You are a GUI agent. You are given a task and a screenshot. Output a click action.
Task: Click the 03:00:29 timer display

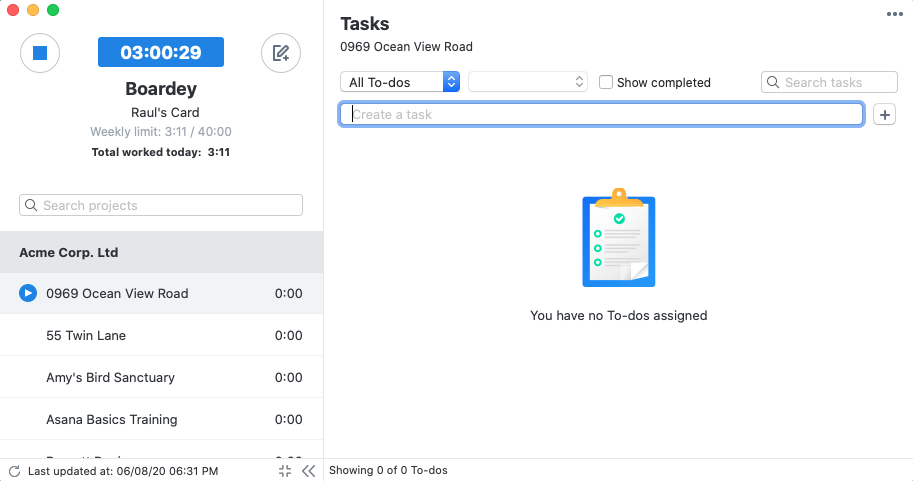click(161, 52)
